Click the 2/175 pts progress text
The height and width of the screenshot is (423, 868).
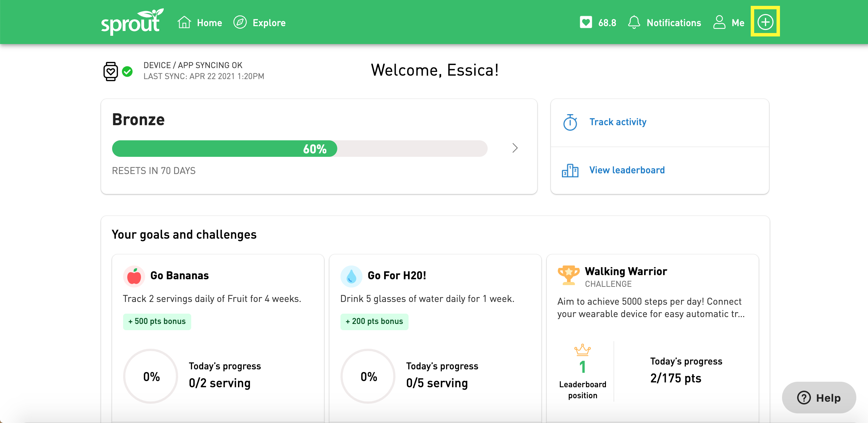(675, 378)
